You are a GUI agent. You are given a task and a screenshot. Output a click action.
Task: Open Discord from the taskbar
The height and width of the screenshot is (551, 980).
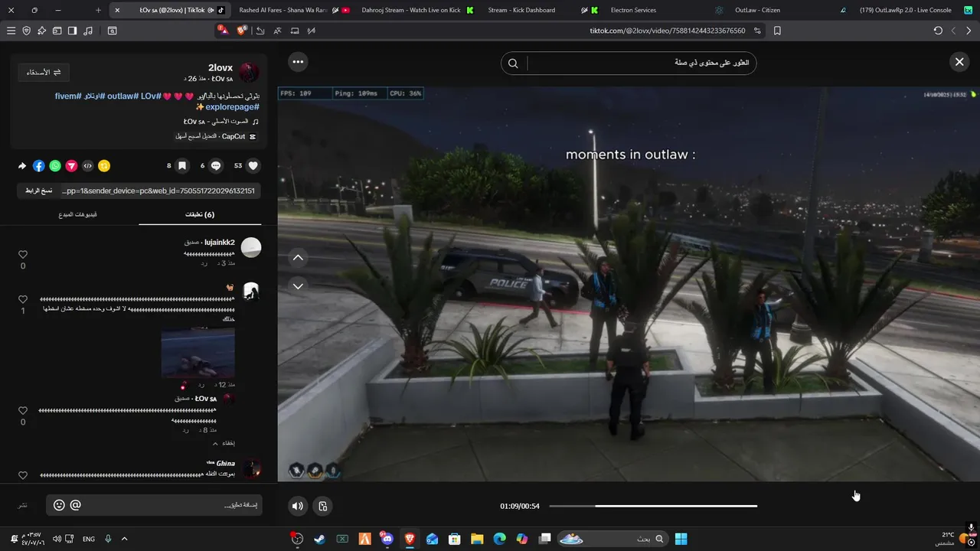387,539
